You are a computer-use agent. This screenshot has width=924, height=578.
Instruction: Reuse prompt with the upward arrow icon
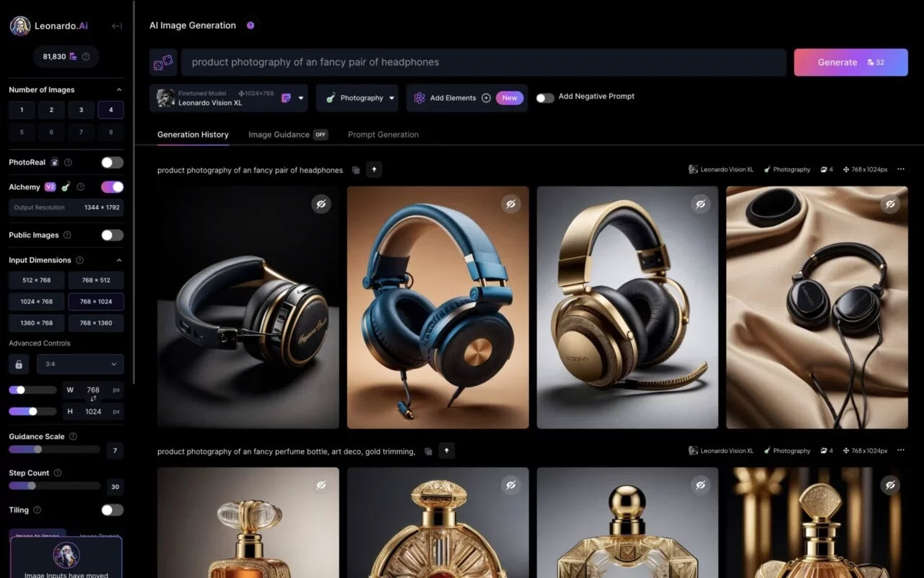click(x=374, y=169)
